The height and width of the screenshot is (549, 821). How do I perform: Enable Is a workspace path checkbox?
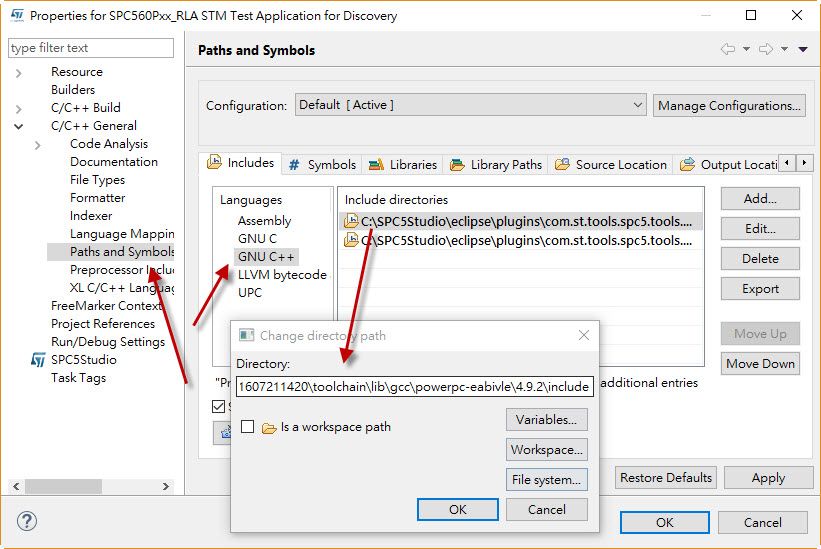(248, 427)
